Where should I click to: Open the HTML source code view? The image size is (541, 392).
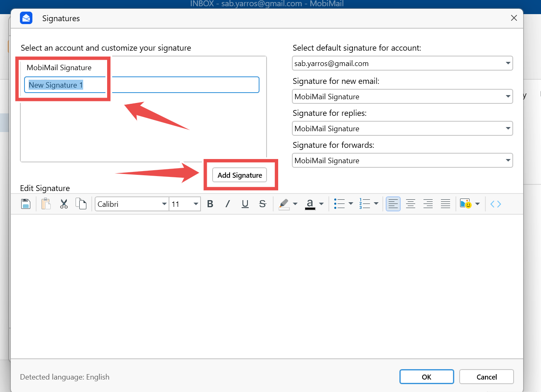(x=496, y=204)
